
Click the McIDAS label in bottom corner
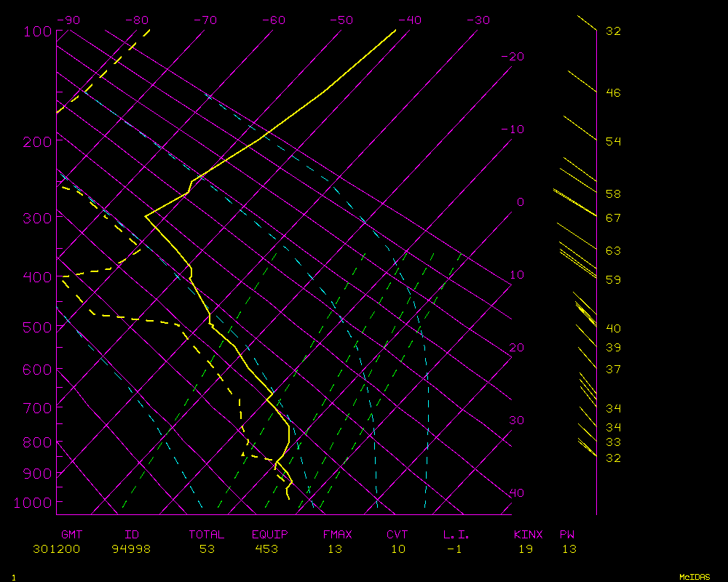coord(695,577)
